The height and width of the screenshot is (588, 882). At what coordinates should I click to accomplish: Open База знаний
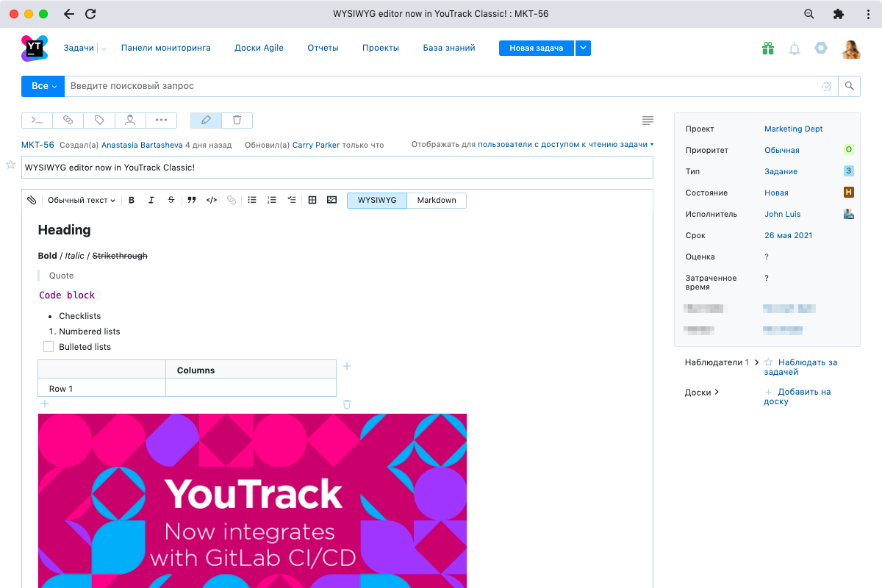coord(449,48)
